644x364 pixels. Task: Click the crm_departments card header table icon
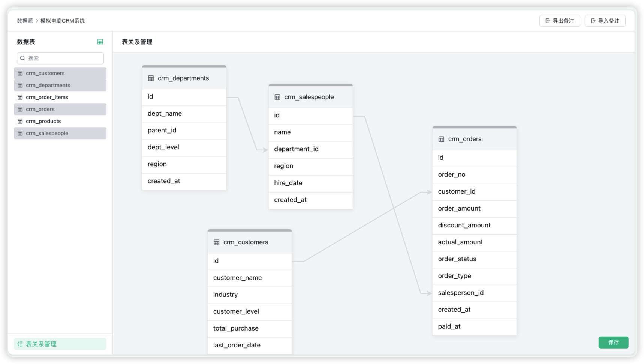click(151, 78)
